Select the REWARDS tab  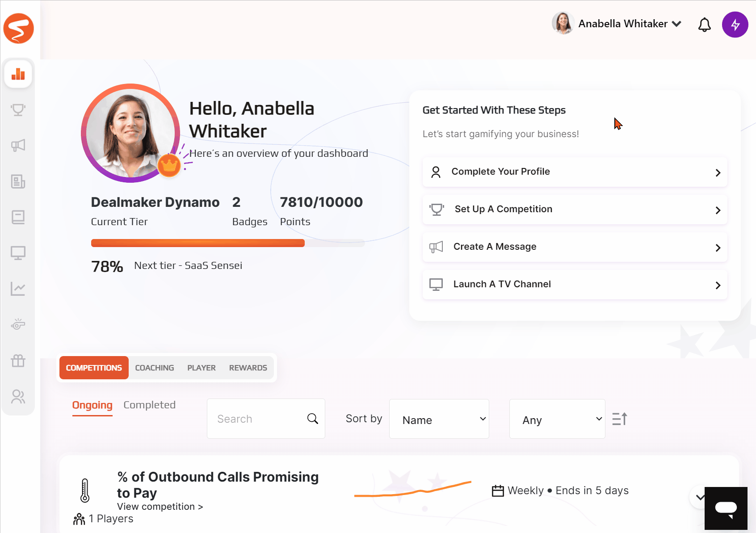pos(248,368)
